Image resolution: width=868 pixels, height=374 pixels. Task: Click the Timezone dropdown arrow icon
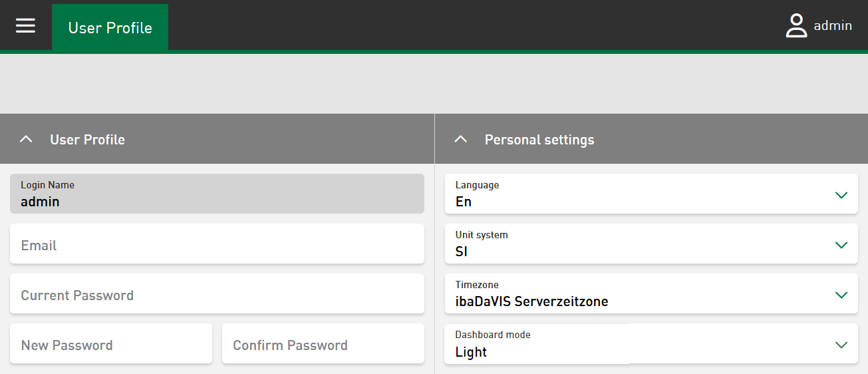(841, 295)
